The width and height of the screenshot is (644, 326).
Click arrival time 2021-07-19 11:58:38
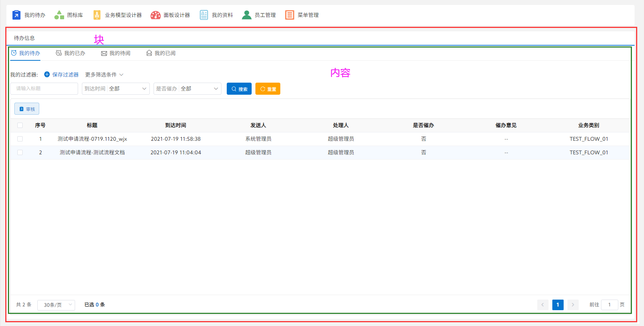point(176,139)
